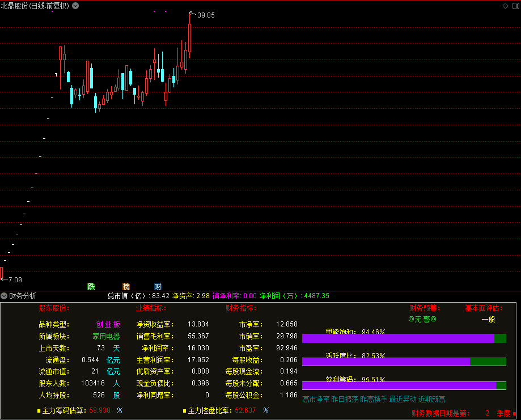Open the dropdown beside 北鼎股份 chart title

click(x=75, y=6)
